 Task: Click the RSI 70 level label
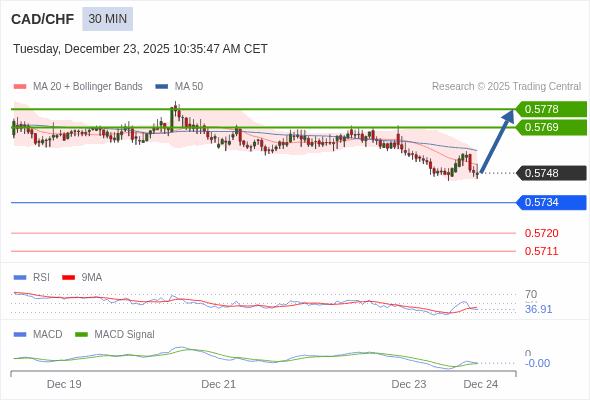pyautogui.click(x=531, y=294)
